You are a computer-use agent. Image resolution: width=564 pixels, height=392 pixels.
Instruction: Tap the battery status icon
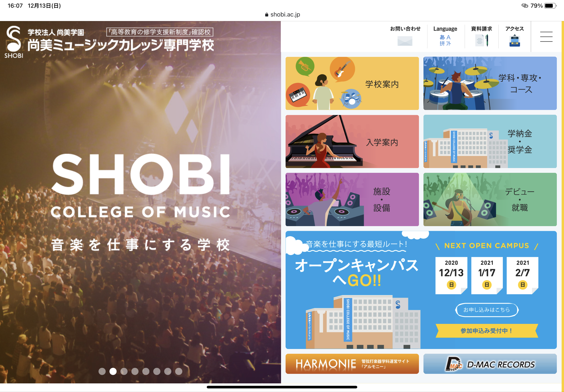pyautogui.click(x=550, y=6)
